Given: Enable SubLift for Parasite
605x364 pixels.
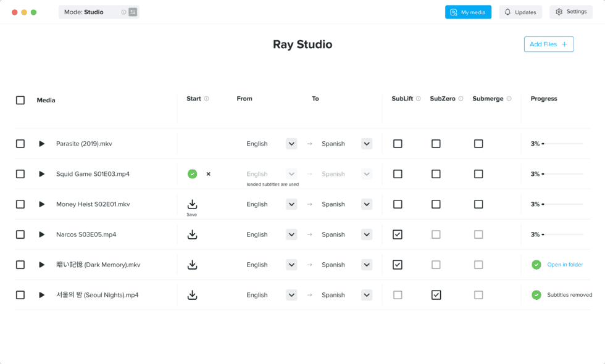Looking at the screenshot, I should pos(398,144).
